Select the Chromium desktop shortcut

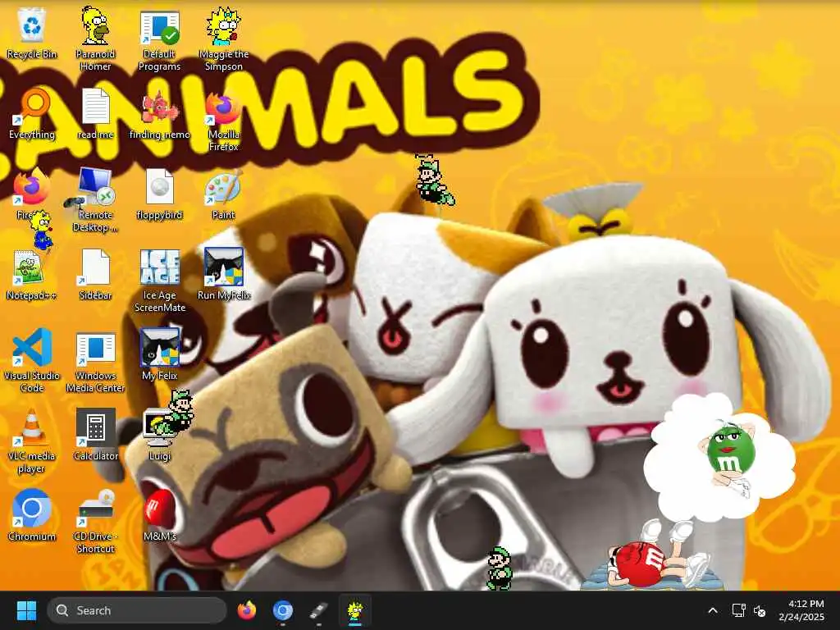[x=32, y=515]
